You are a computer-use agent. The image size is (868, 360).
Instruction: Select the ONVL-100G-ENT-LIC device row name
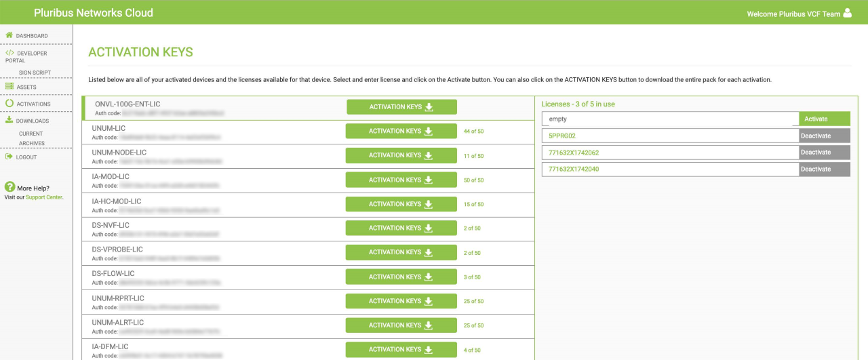point(127,104)
